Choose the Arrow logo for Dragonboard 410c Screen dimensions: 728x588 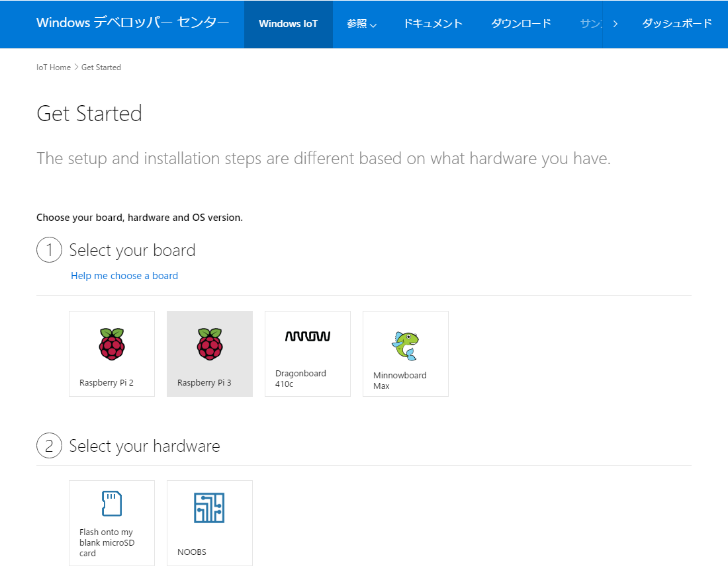307,336
